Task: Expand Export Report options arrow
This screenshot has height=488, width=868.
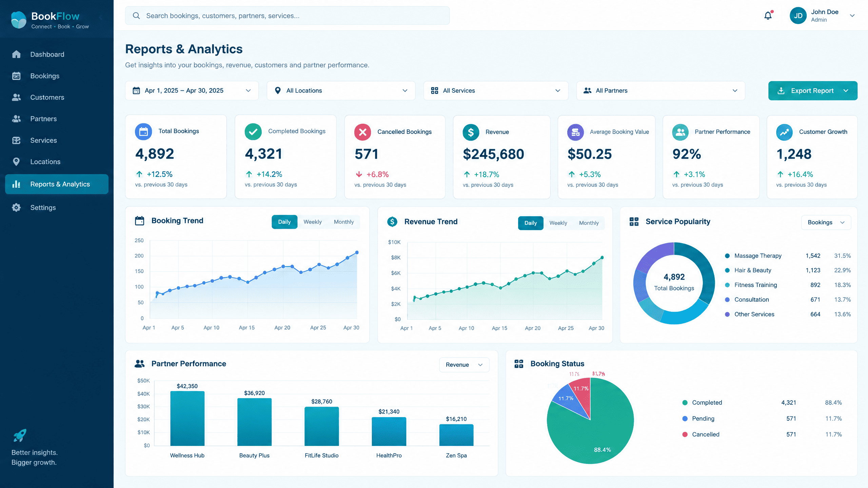Action: tap(846, 90)
